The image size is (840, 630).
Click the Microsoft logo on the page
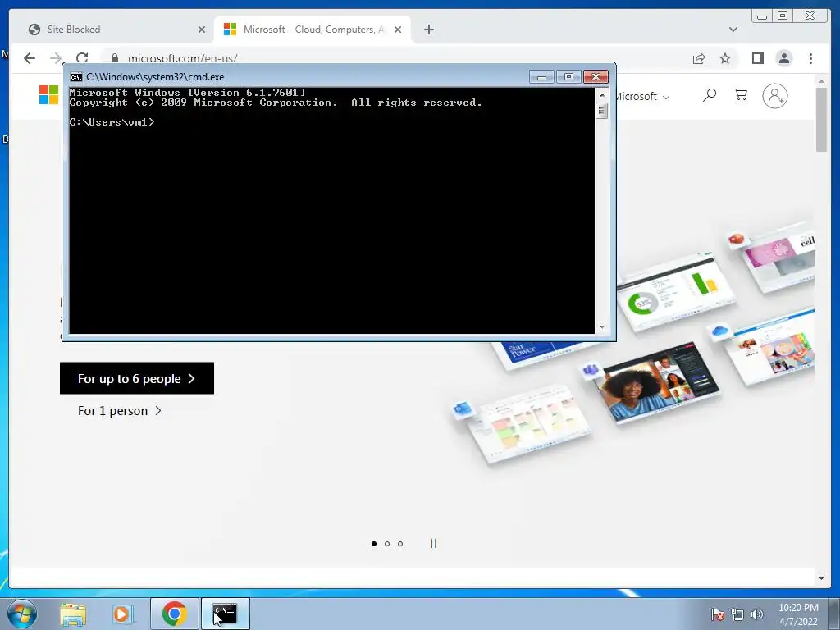tap(48, 95)
